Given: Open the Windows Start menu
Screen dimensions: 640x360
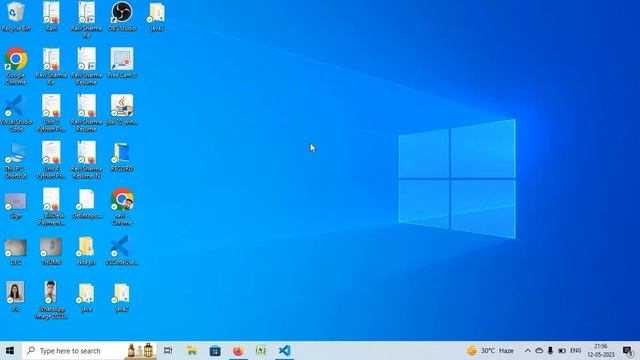Looking at the screenshot, I should [10, 351].
